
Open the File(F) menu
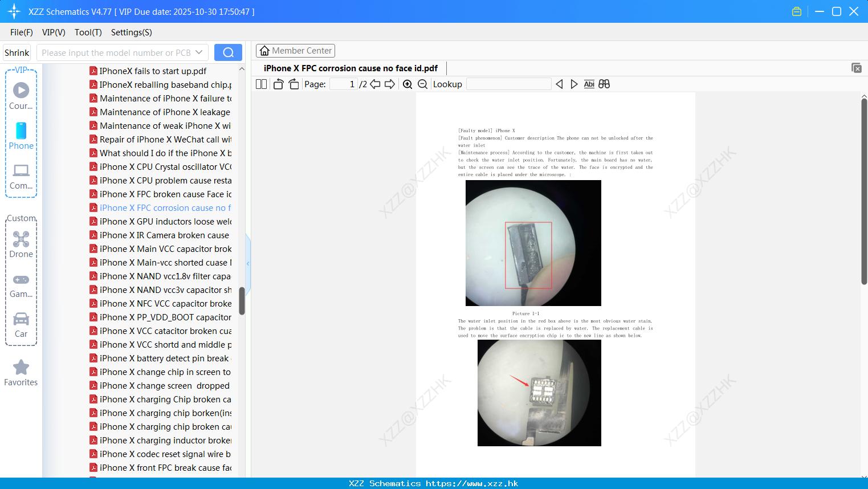click(x=22, y=32)
